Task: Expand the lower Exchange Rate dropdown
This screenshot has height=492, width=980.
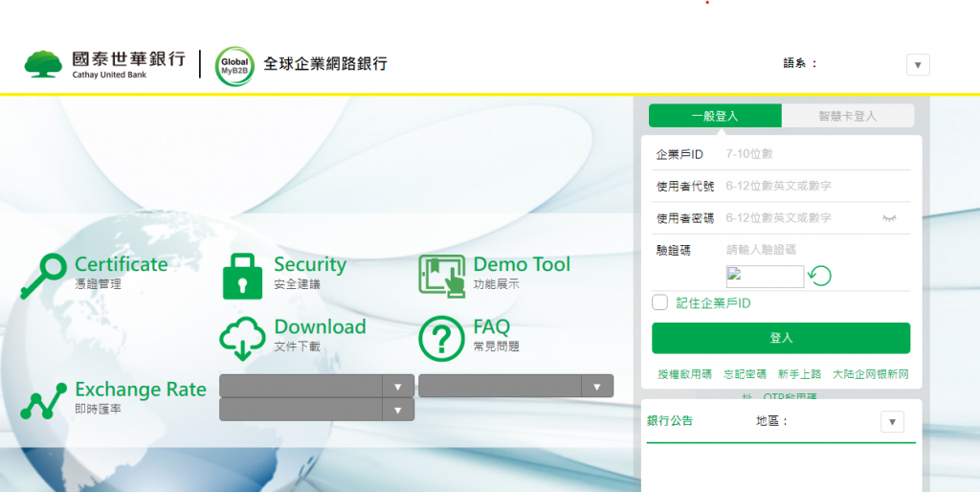Action: pos(316,410)
